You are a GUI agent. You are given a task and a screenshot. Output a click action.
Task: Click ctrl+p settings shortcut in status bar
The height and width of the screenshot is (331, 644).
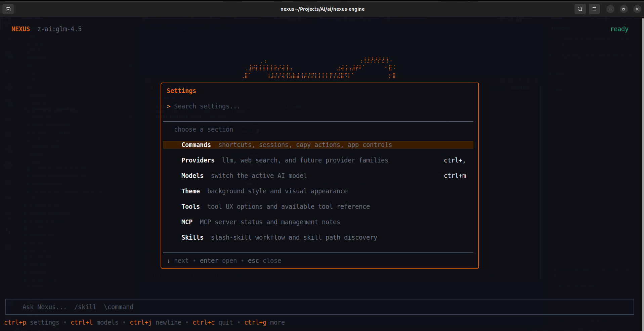32,322
